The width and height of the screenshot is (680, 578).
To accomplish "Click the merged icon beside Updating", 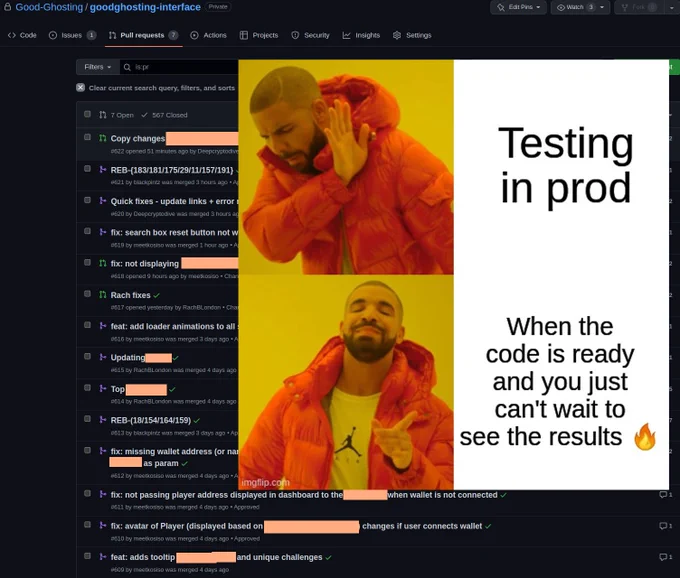I will [103, 357].
